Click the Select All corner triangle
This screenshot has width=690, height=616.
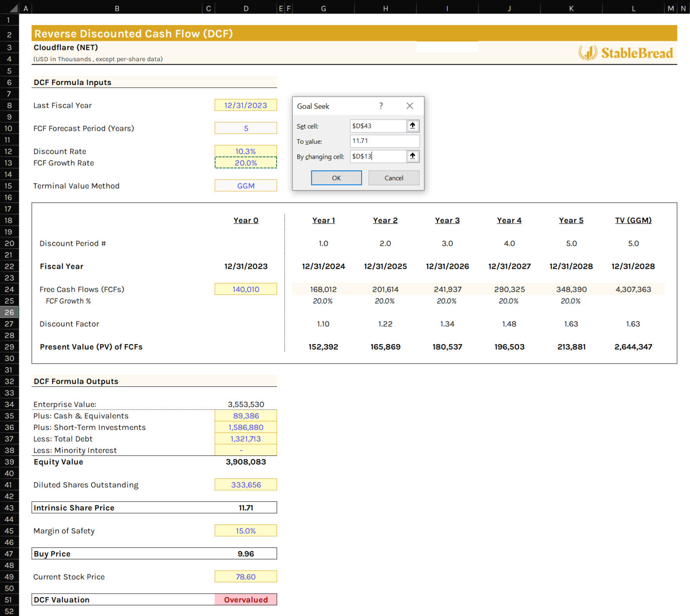13,8
